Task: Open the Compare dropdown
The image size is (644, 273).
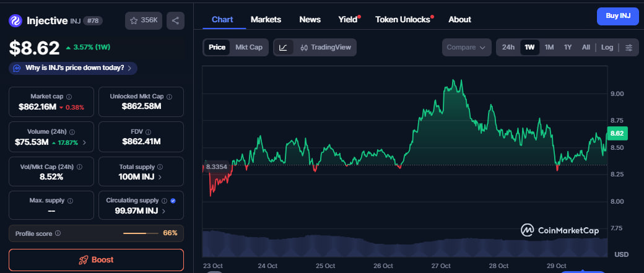Action: [x=466, y=48]
